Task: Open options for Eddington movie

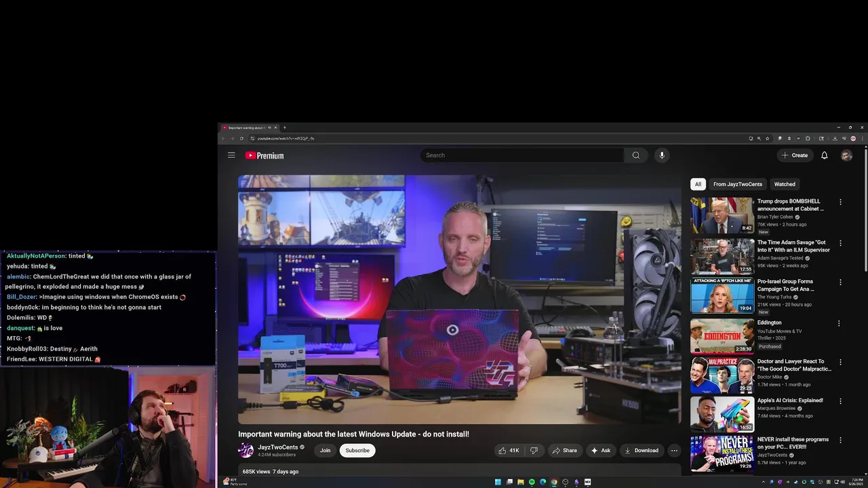Action: [840, 323]
